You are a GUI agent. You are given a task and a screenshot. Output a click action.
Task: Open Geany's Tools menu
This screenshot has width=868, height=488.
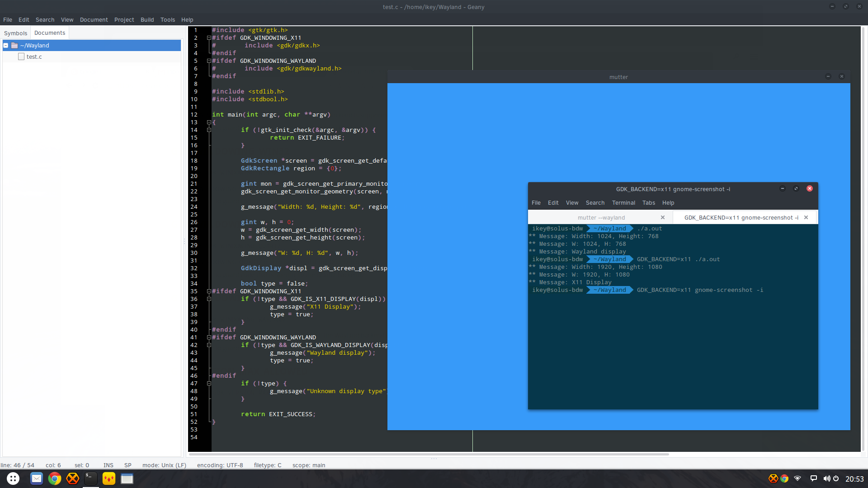168,20
